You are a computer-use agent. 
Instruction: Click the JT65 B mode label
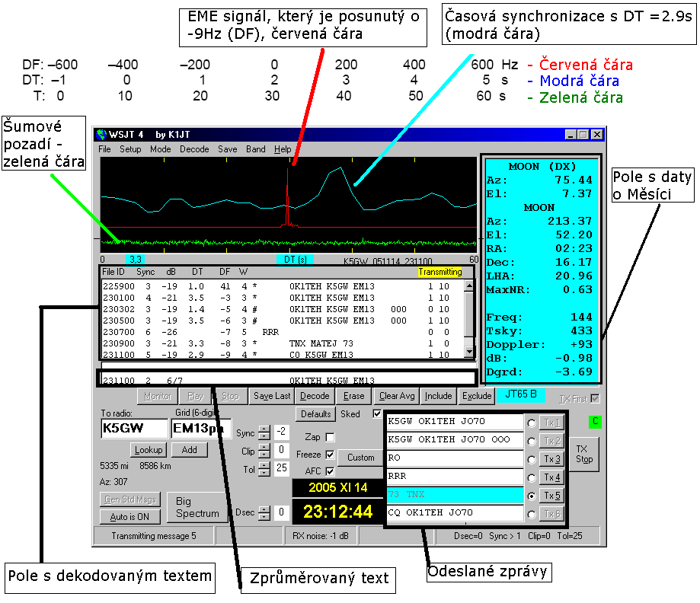520,394
